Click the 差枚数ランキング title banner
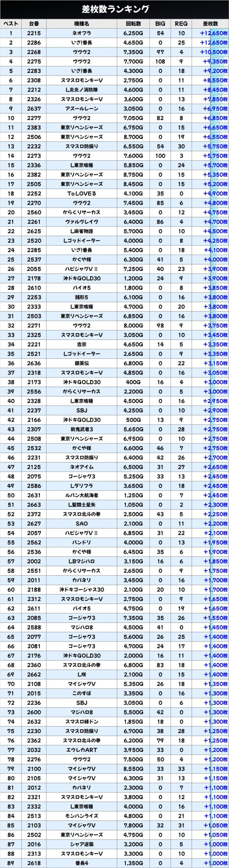This screenshot has height=868, width=229. click(114, 9)
